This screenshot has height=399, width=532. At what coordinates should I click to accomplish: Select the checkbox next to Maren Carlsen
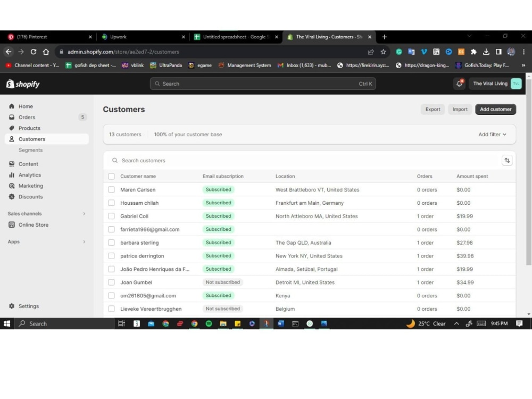point(111,189)
